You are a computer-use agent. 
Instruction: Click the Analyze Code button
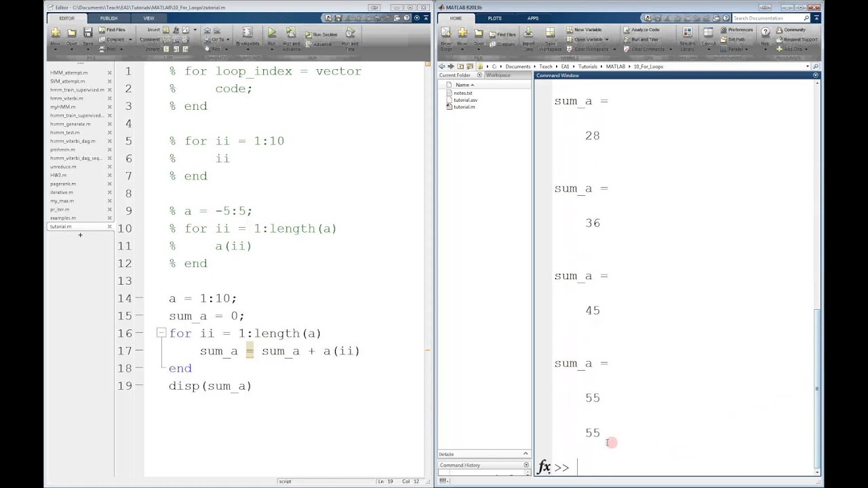tap(641, 30)
